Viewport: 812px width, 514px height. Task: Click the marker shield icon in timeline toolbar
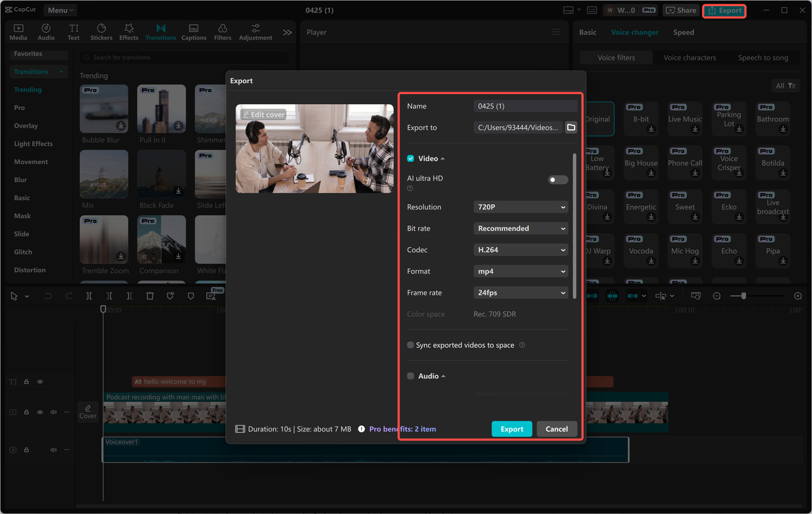tap(191, 296)
